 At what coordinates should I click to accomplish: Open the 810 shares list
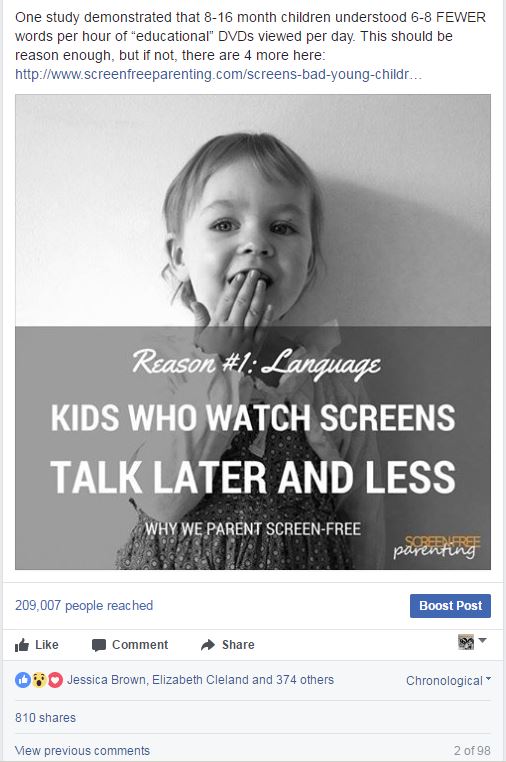pyautogui.click(x=45, y=717)
